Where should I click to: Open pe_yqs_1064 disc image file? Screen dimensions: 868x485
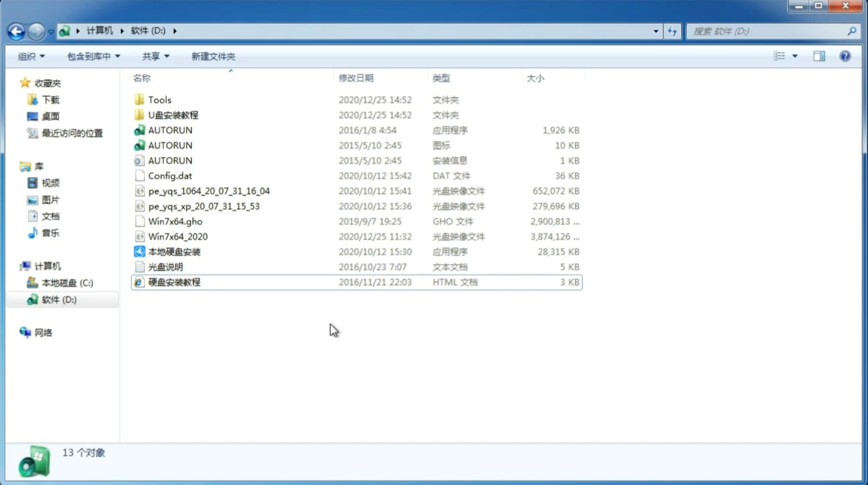pos(209,191)
